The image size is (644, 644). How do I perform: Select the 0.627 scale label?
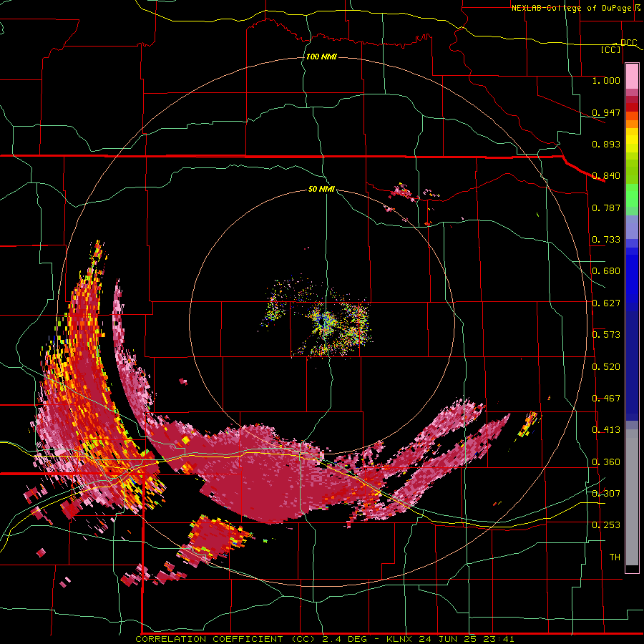click(x=606, y=303)
